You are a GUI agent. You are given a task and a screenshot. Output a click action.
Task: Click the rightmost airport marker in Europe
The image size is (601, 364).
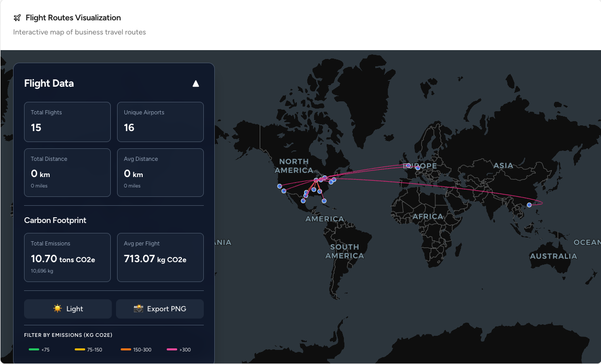[418, 168]
